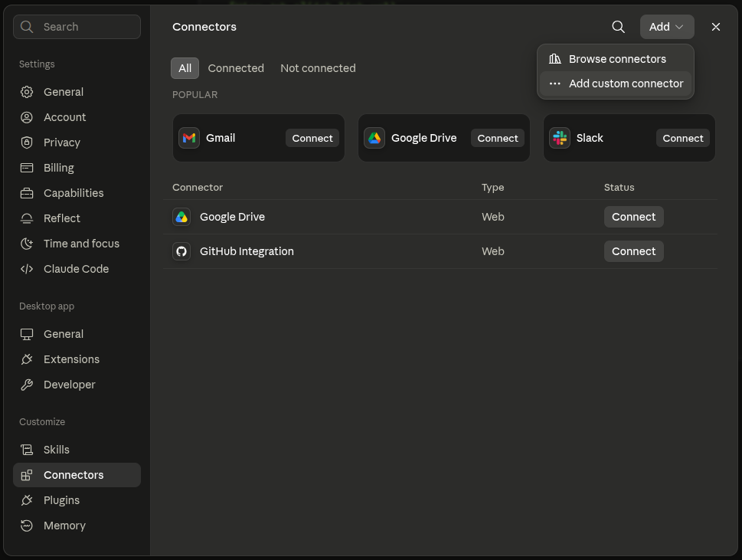The width and height of the screenshot is (742, 560).
Task: Click the Connectors grid icon
Action: coord(27,475)
